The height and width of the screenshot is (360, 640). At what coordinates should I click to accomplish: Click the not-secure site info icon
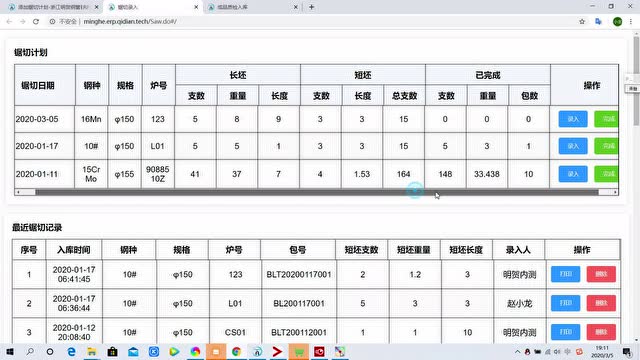pyautogui.click(x=52, y=22)
